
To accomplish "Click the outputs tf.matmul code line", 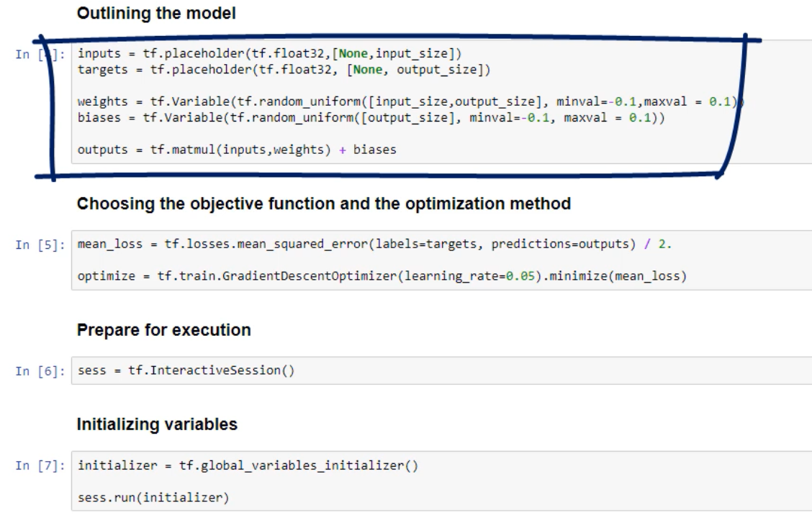I will tap(236, 152).
